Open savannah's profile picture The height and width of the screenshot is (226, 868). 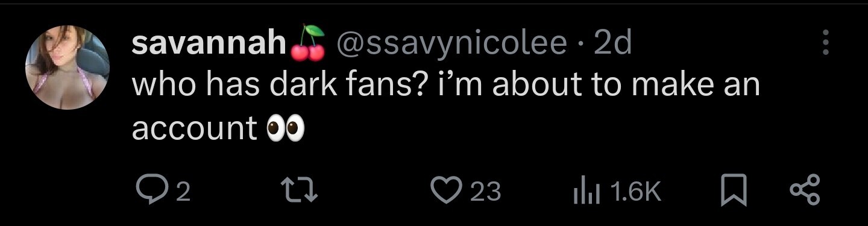tap(67, 67)
